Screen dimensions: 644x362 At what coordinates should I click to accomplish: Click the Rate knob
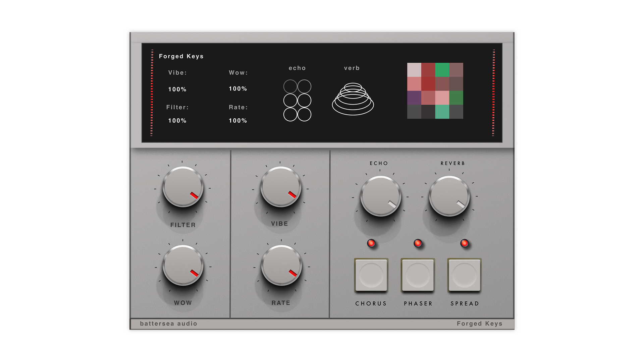pos(281,265)
